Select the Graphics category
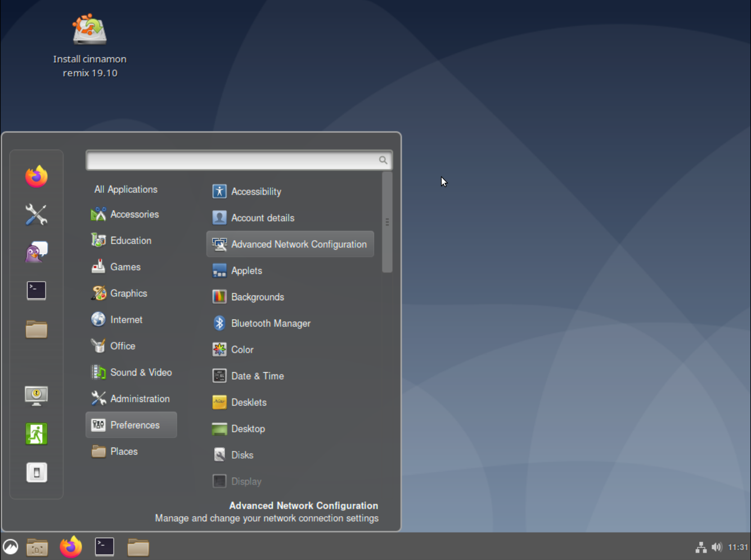 131,293
